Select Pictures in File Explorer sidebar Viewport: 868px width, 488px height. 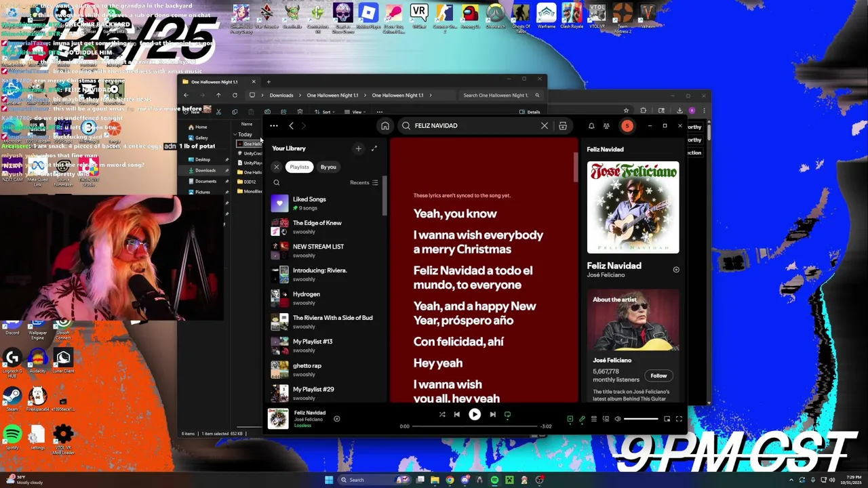pos(203,192)
